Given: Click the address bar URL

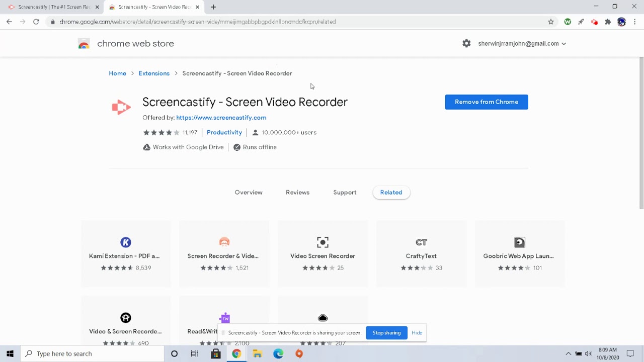Looking at the screenshot, I should pos(198,22).
